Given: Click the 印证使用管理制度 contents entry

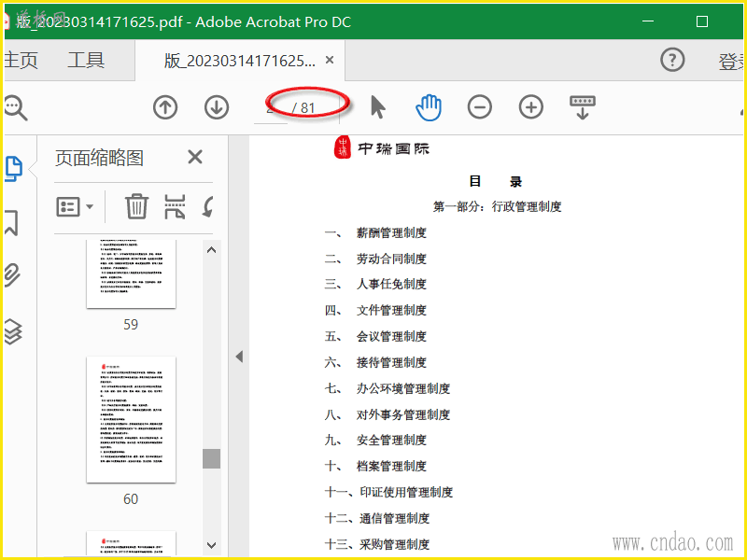Looking at the screenshot, I should (406, 492).
